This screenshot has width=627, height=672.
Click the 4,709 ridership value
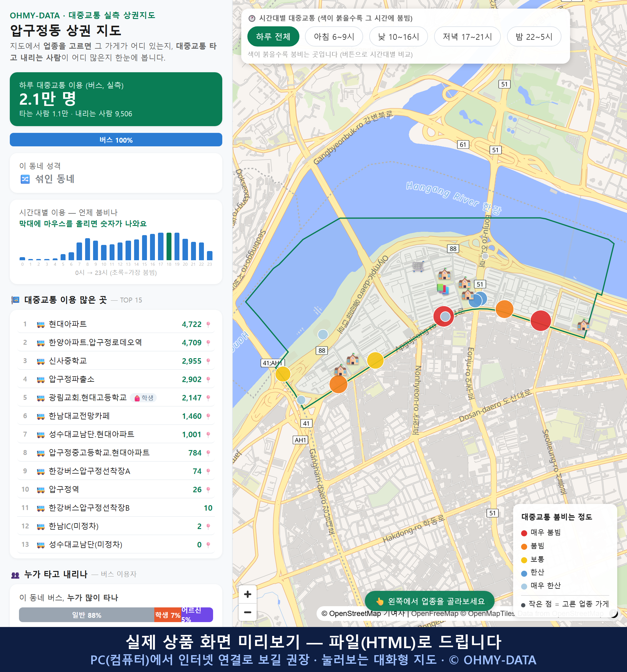[192, 343]
